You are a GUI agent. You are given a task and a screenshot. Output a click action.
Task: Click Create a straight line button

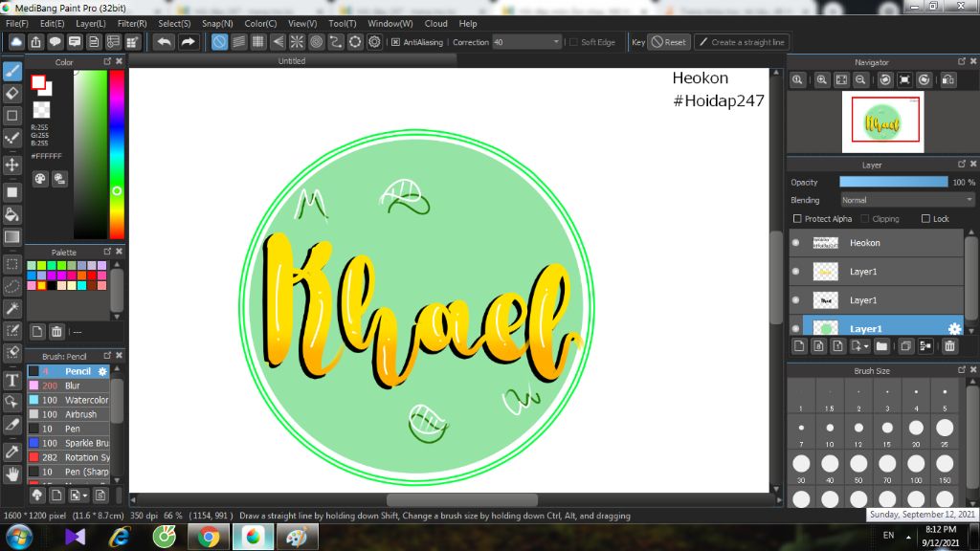coord(742,42)
